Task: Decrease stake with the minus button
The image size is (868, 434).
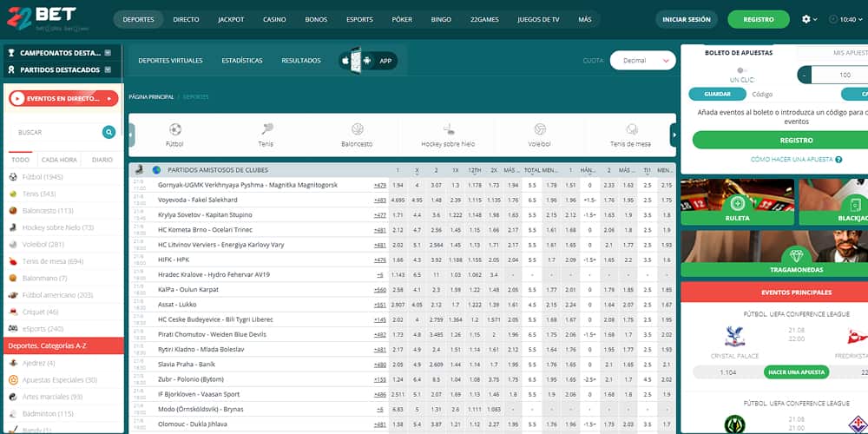Action: click(806, 76)
